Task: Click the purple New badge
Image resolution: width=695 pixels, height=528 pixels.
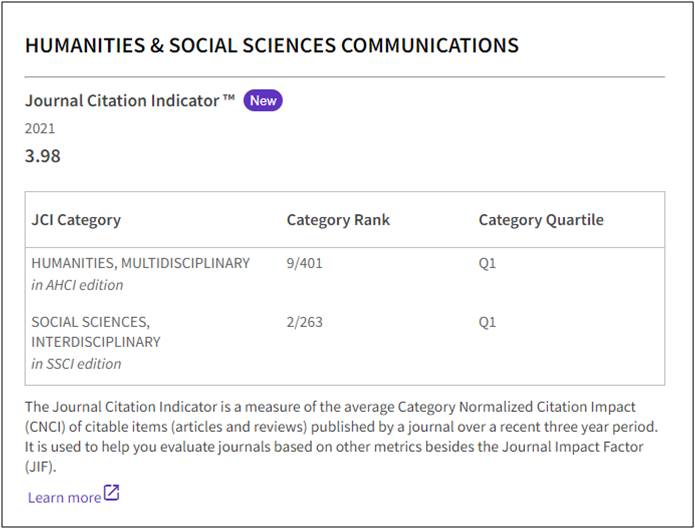Action: click(263, 100)
